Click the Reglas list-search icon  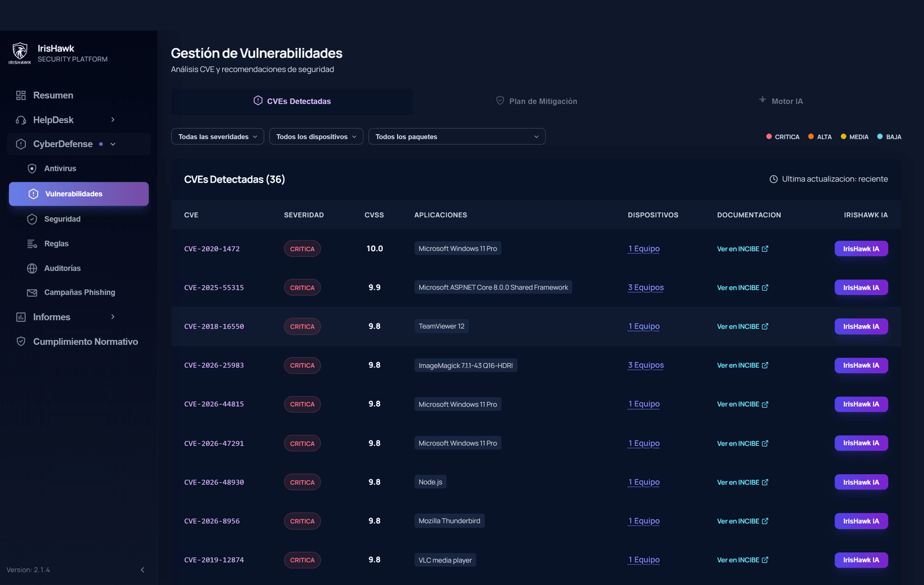coord(32,244)
